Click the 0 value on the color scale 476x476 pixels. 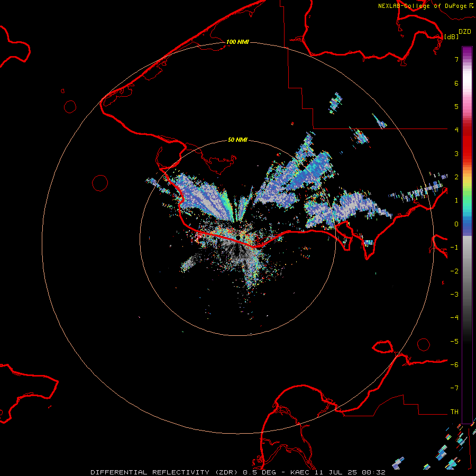456,224
